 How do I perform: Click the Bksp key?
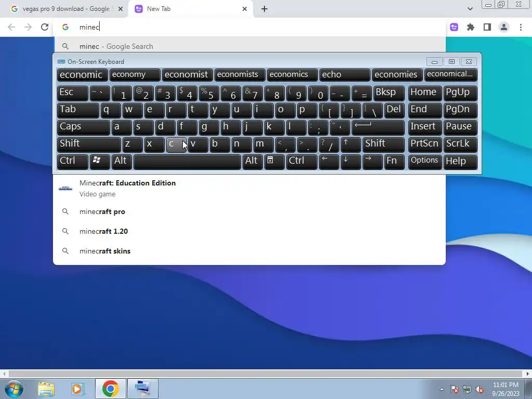pos(389,93)
